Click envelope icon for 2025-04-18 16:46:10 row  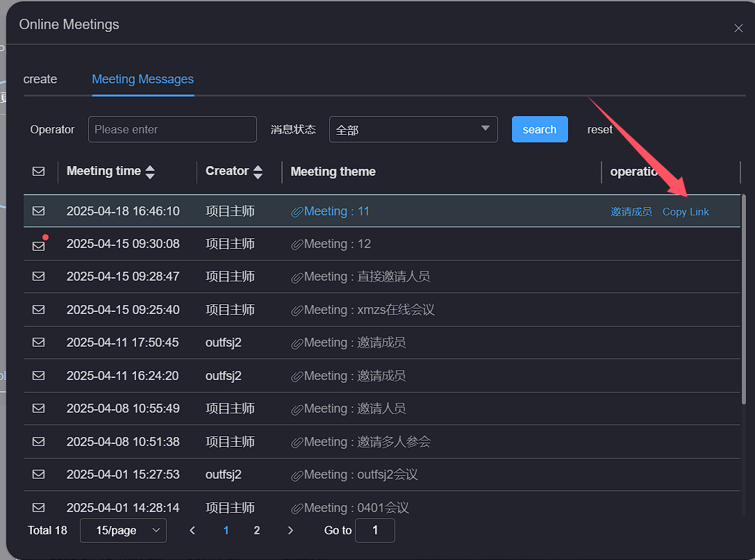pos(38,211)
